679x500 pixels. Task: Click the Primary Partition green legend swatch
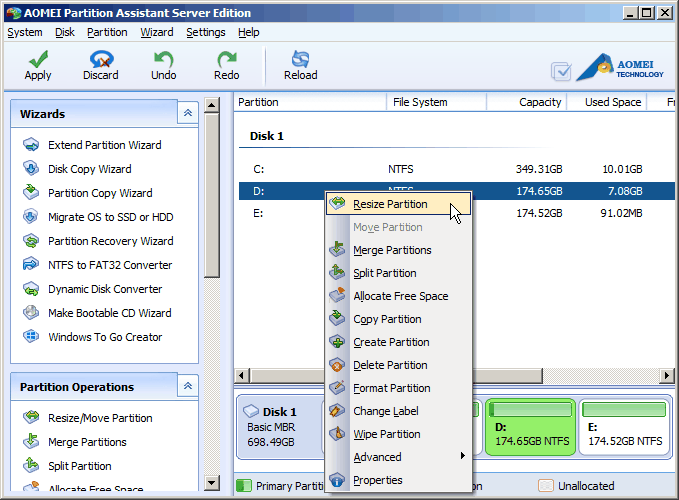244,486
